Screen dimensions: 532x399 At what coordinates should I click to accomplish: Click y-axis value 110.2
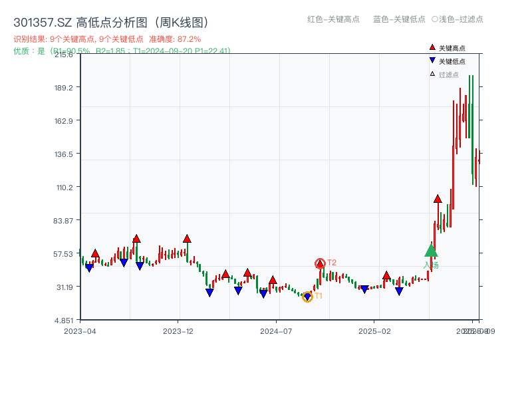coord(65,188)
